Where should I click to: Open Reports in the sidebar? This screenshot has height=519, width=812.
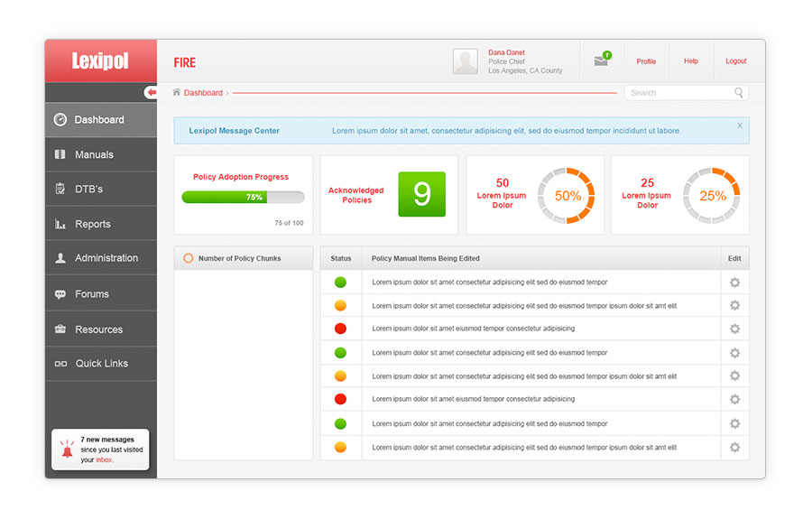click(92, 224)
